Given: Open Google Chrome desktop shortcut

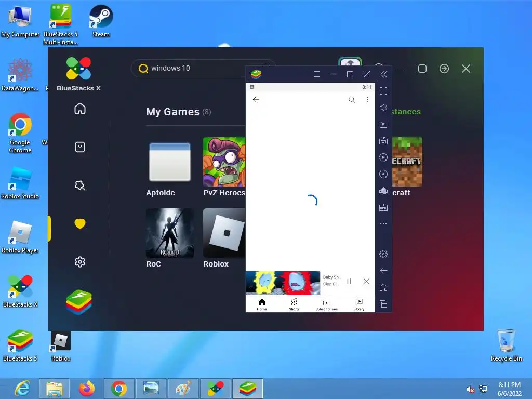Looking at the screenshot, I should point(20,133).
